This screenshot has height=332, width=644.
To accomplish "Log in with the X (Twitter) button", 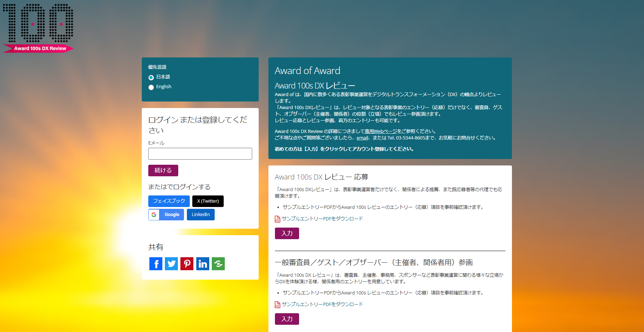I will tap(208, 201).
